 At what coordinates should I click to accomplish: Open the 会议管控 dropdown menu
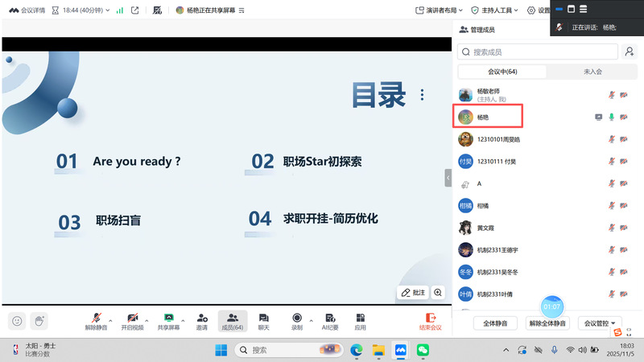602,323
